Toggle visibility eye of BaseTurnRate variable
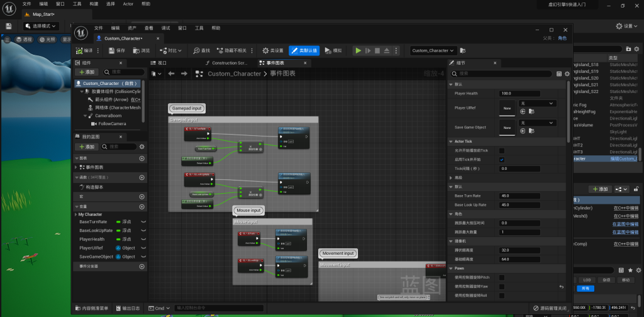Viewport: 644px width, 317px height. [x=143, y=222]
